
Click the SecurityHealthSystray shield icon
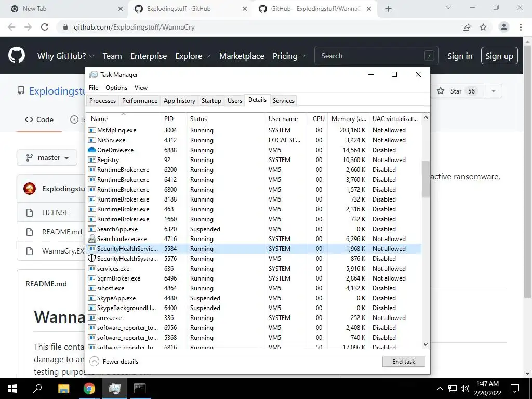tap(91, 258)
